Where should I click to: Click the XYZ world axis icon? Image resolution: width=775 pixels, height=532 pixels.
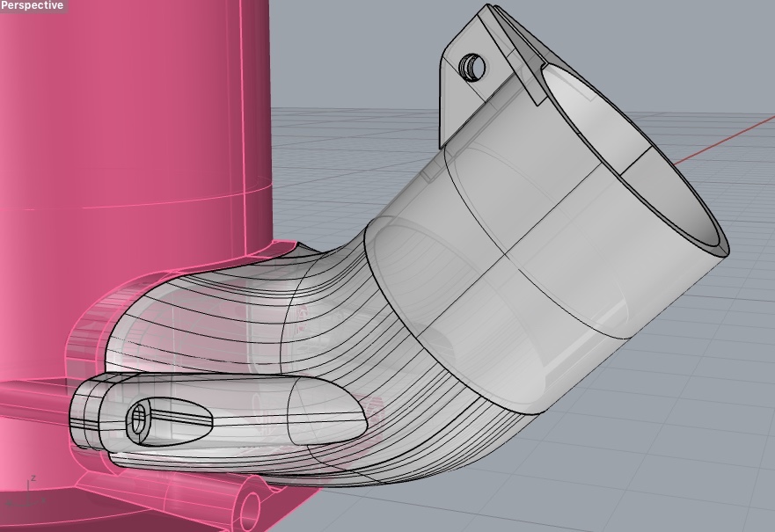[x=25, y=492]
